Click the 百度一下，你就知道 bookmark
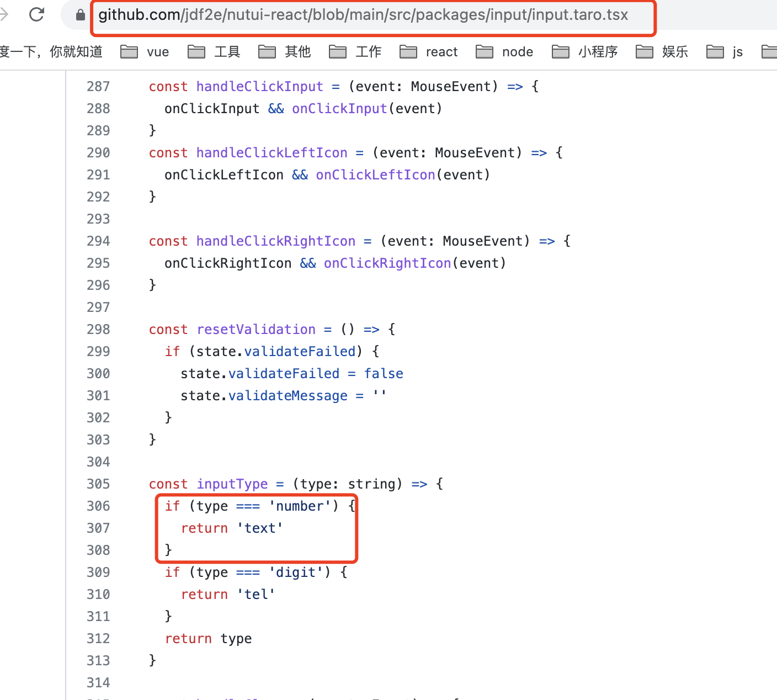This screenshot has height=700, width=777. tap(52, 51)
